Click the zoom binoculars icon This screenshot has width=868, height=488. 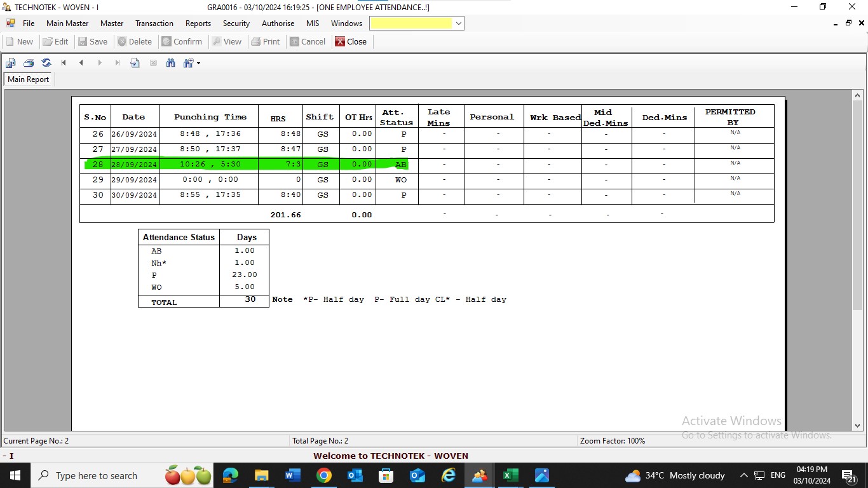pos(188,63)
